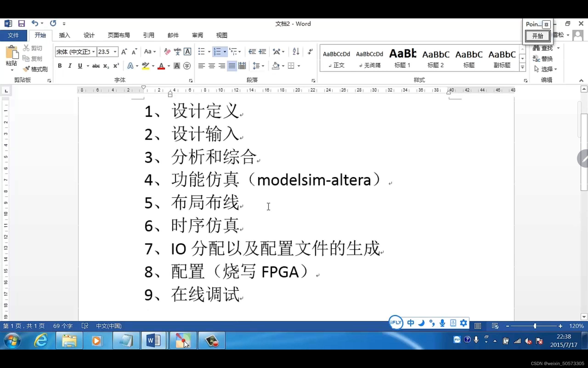
Task: Click the zoom slider handle
Action: click(x=535, y=326)
